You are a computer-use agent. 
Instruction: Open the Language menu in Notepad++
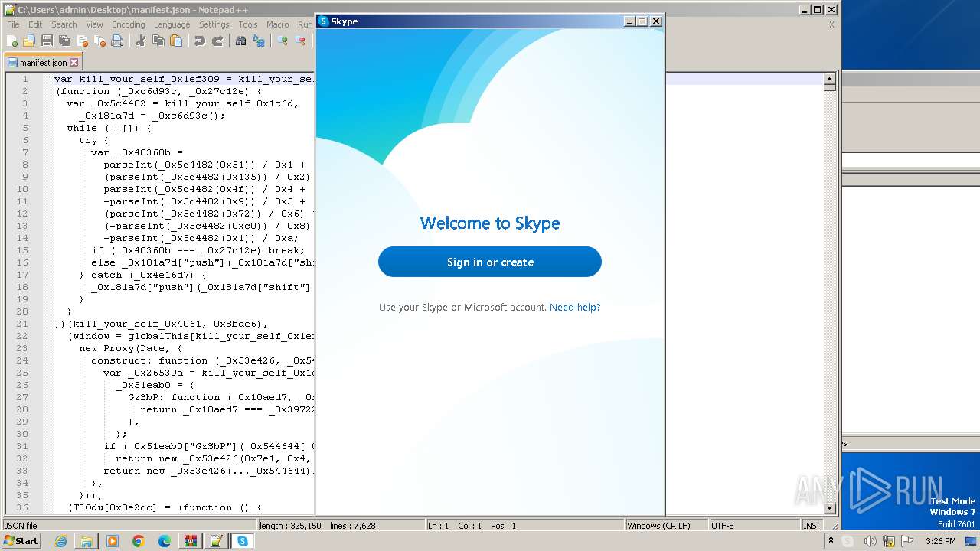click(171, 24)
